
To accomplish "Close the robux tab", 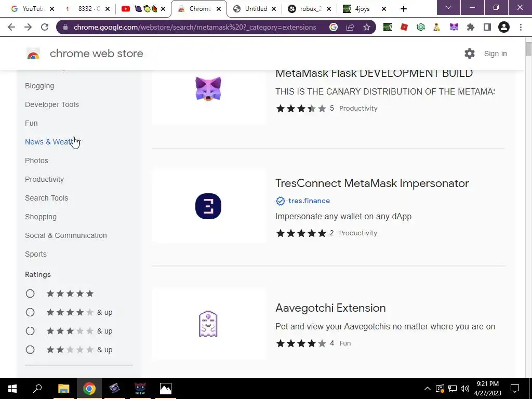I will pos(329,9).
